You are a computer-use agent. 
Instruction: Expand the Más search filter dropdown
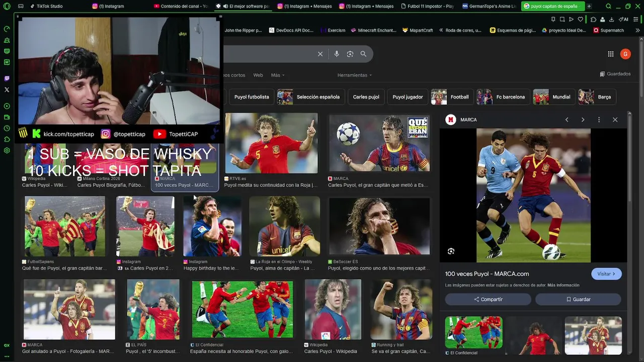(x=278, y=75)
